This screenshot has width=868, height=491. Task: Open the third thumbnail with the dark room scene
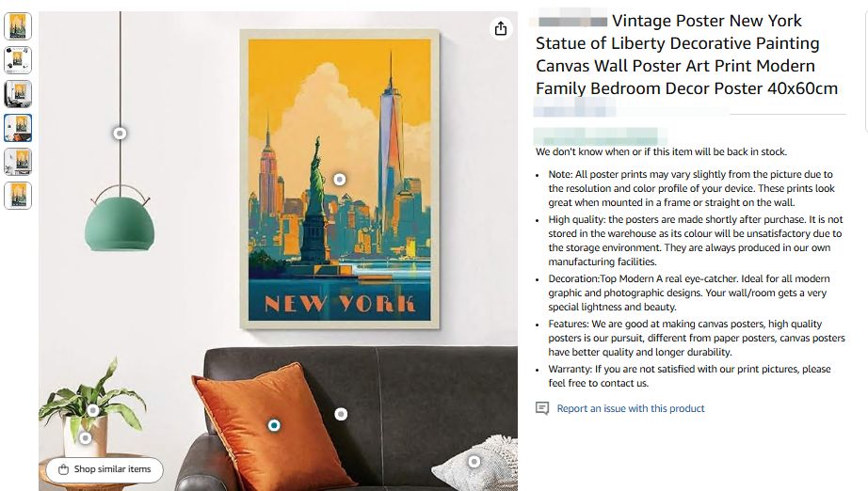point(18,94)
